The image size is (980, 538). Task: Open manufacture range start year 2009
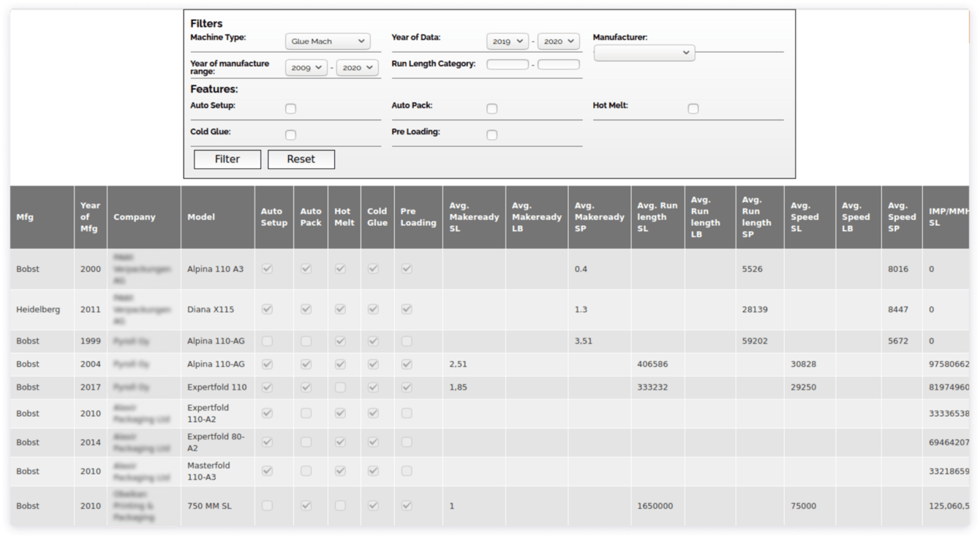[x=306, y=68]
